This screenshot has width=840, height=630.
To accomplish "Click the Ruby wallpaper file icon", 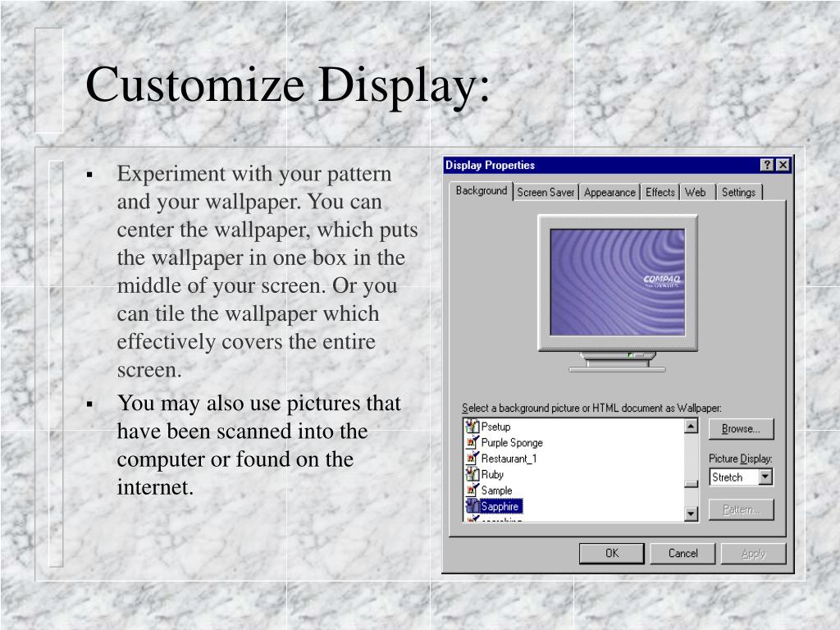I will (472, 475).
